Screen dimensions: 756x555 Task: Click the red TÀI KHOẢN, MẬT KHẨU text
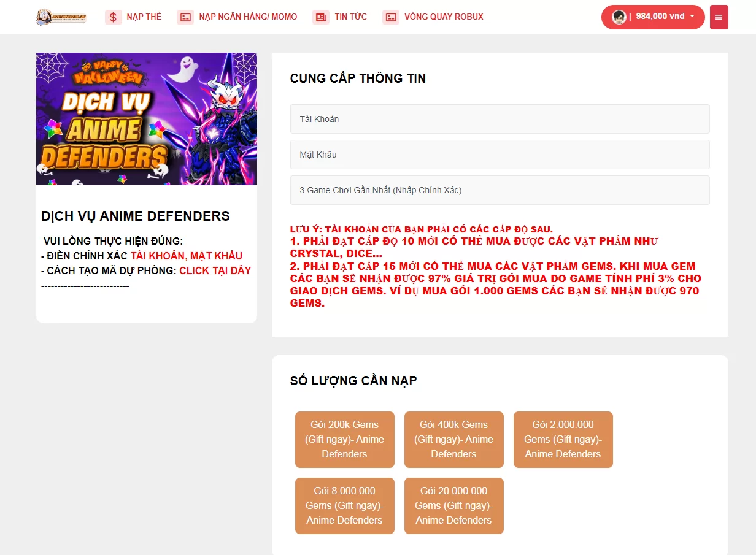187,256
